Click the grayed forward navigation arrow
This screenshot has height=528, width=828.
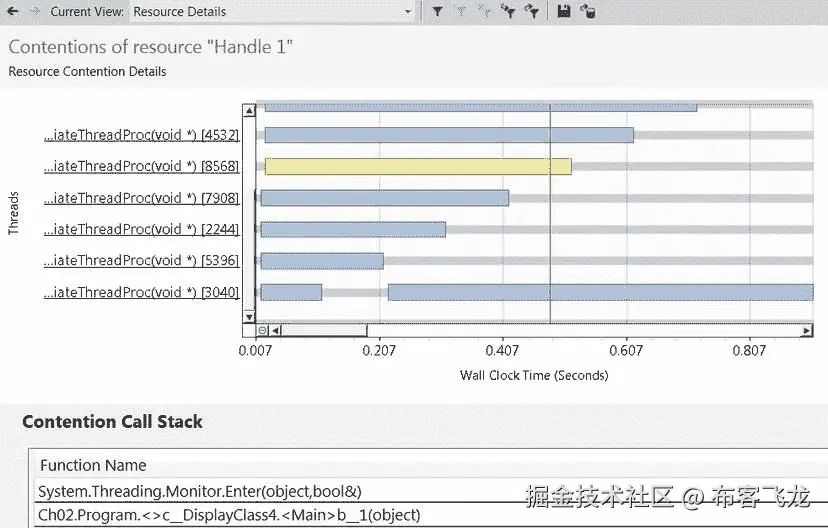click(x=36, y=11)
